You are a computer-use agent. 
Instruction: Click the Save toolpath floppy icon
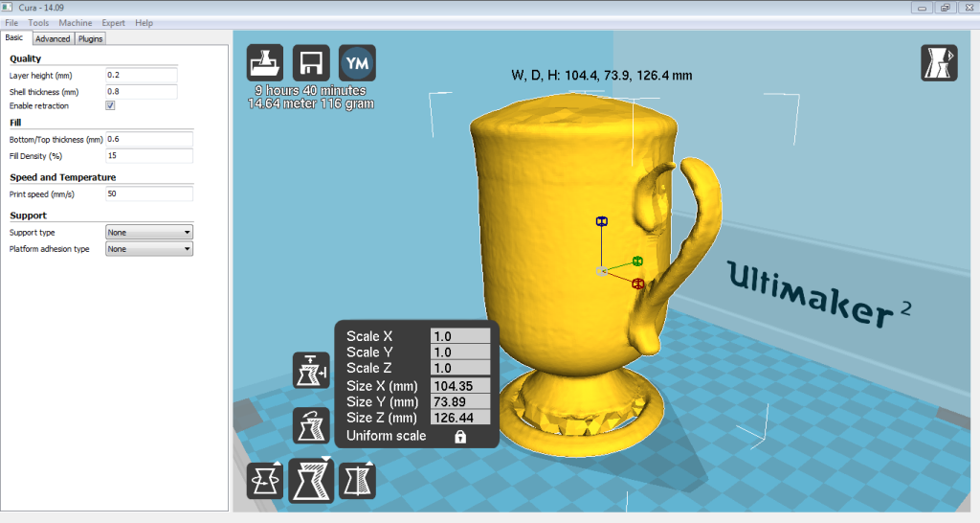[x=311, y=62]
